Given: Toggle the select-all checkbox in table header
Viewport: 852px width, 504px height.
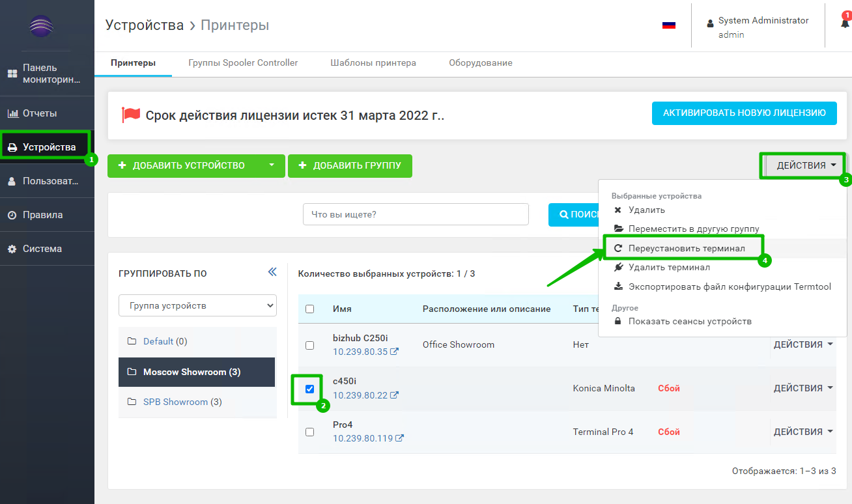Looking at the screenshot, I should pyautogui.click(x=309, y=309).
